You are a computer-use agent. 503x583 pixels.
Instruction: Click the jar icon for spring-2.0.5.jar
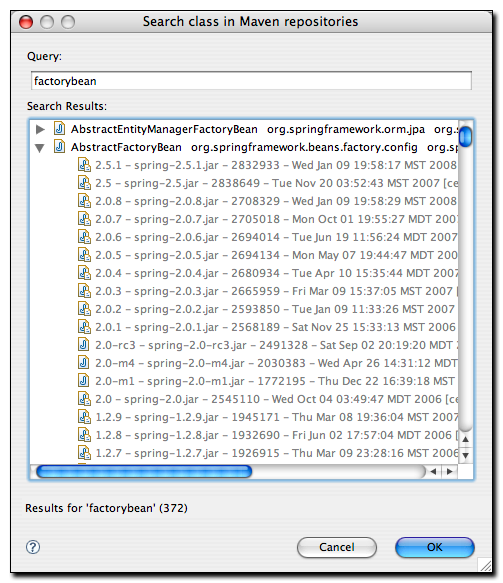[84, 255]
